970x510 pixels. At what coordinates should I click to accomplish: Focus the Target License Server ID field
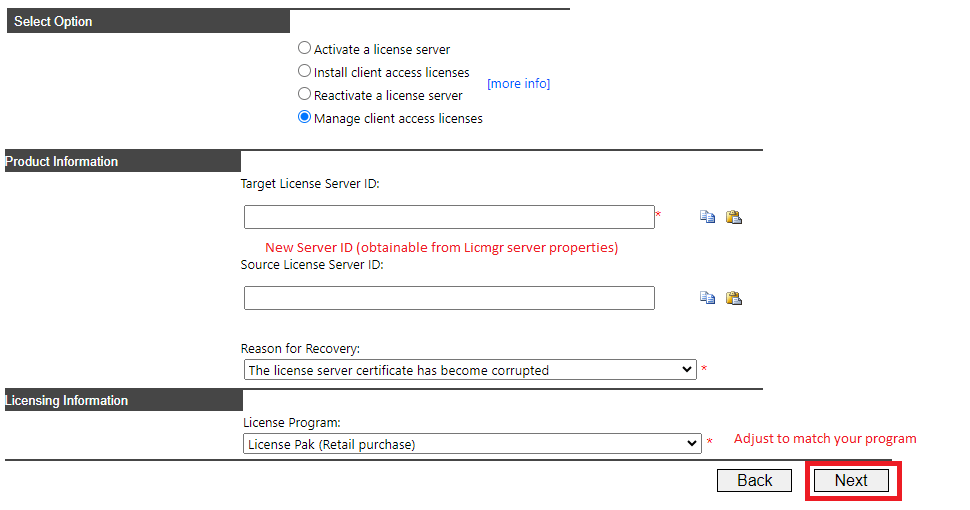(x=449, y=217)
